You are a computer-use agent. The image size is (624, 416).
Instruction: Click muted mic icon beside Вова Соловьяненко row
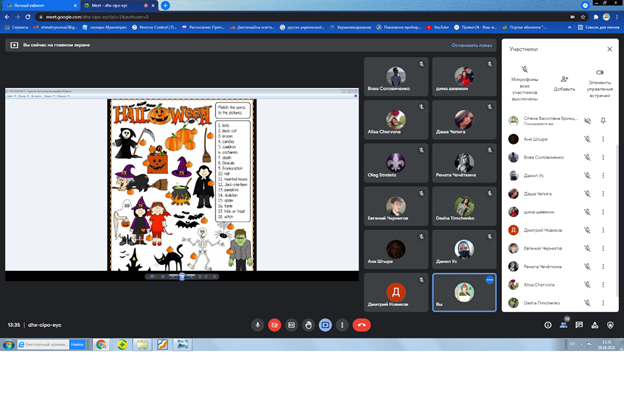tap(587, 157)
